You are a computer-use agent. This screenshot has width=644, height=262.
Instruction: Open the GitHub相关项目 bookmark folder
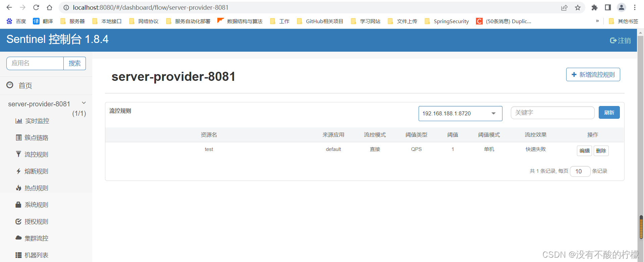[x=320, y=21]
